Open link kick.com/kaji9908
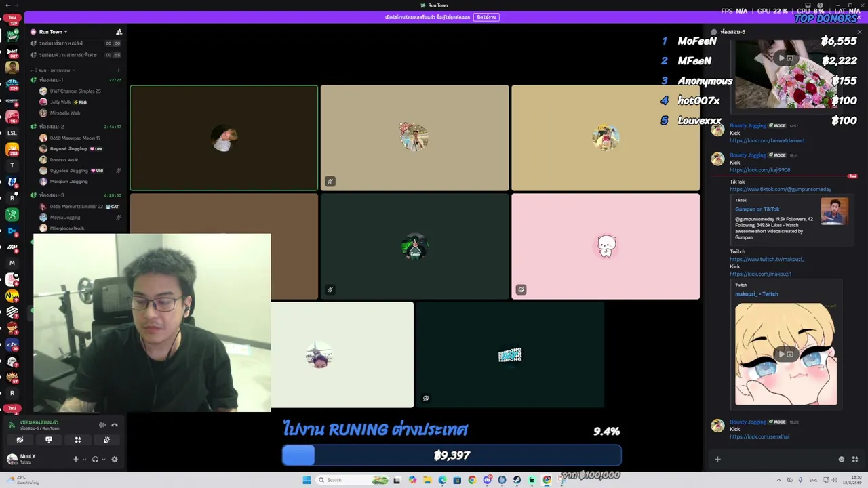This screenshot has width=868, height=488. coord(760,170)
